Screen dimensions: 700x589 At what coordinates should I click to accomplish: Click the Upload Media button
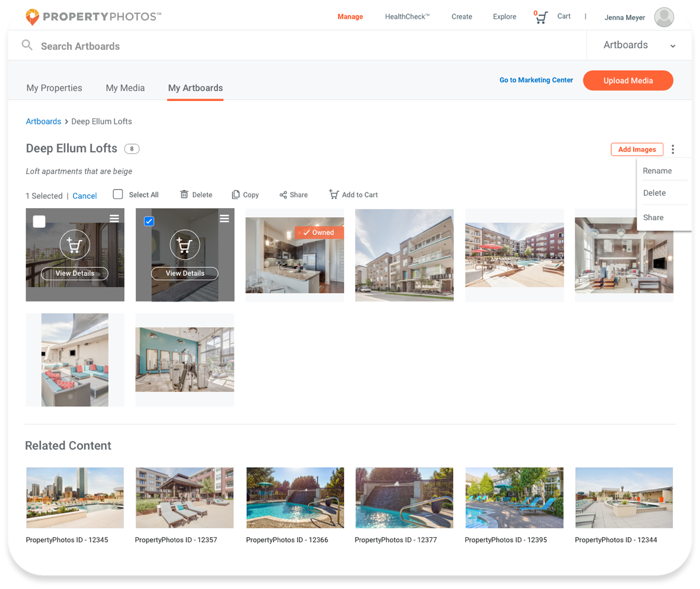pyautogui.click(x=628, y=81)
